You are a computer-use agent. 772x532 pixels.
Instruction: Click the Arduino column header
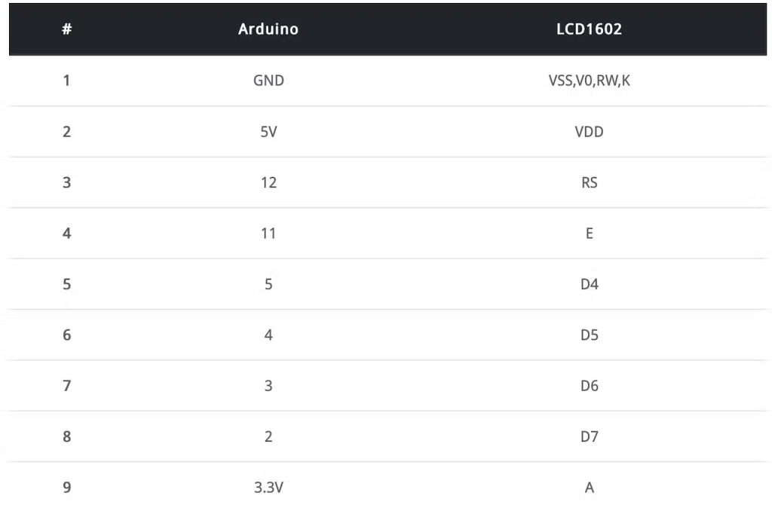(x=268, y=29)
